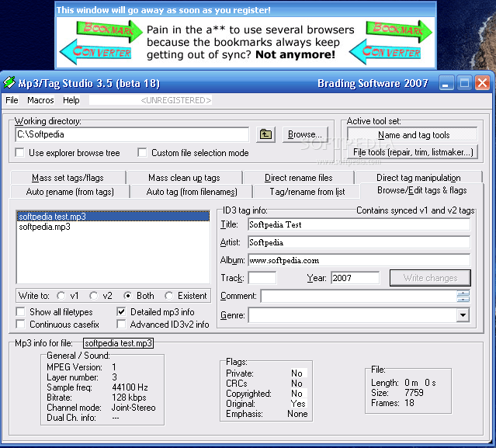Click the Mp3 info filename label box

(118, 343)
